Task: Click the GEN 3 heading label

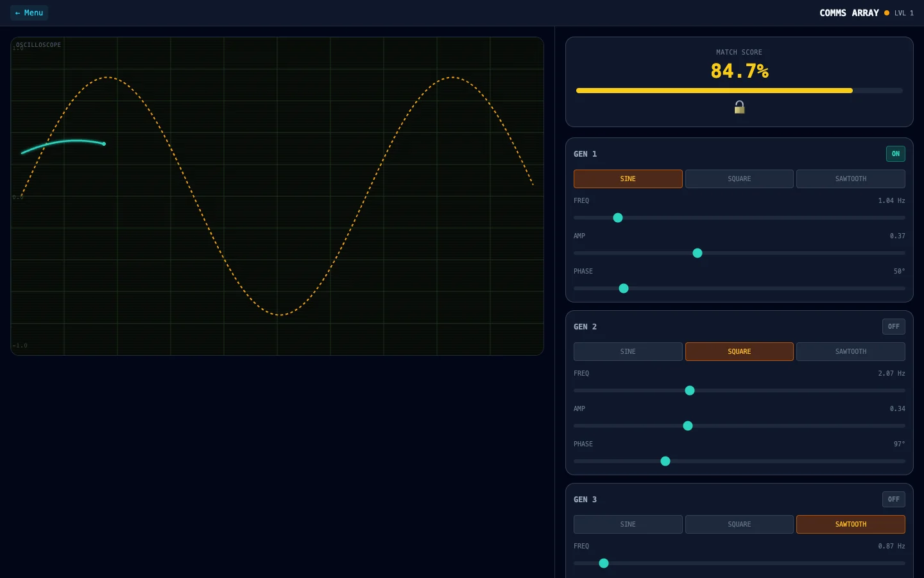Action: click(585, 499)
